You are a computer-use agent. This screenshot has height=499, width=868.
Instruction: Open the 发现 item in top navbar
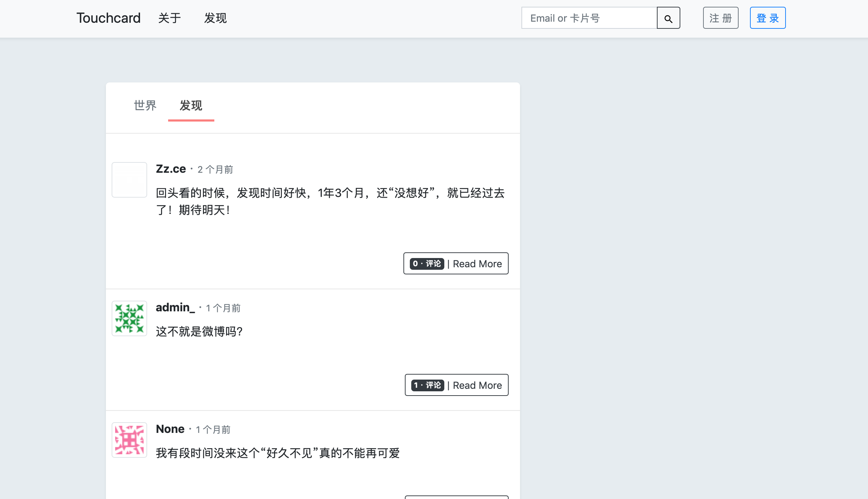pos(215,18)
